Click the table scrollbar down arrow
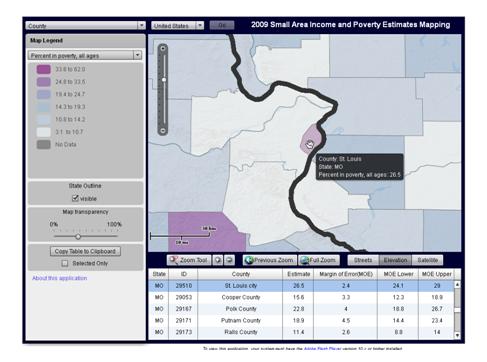This screenshot has height=362, width=487. (457, 335)
